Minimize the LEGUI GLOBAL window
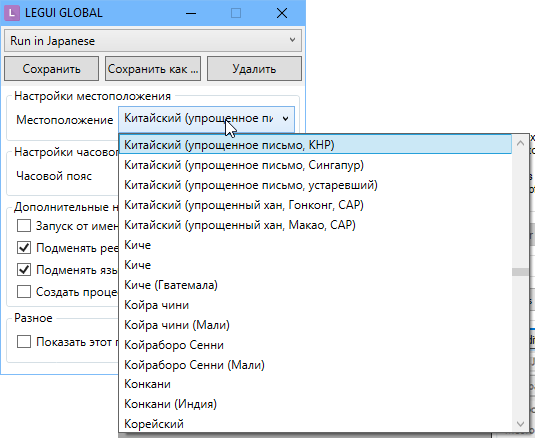Screen dimensions: 535x438 [x=191, y=13]
